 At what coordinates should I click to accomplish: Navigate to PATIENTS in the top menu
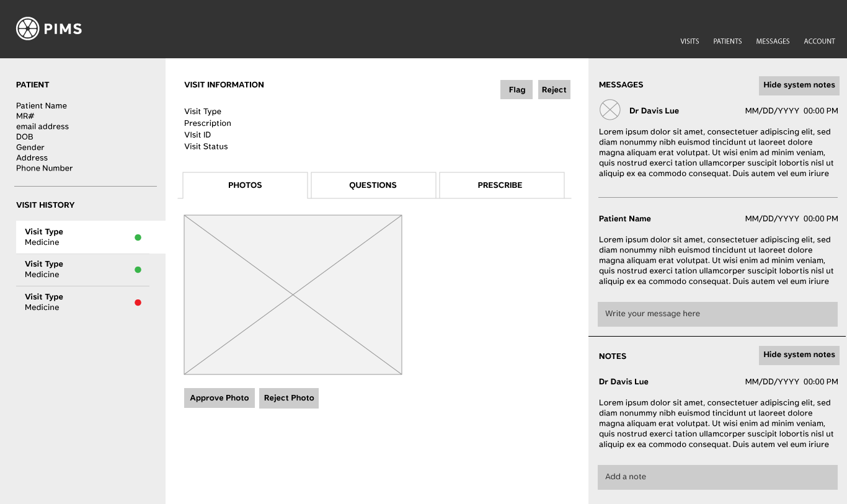(727, 41)
